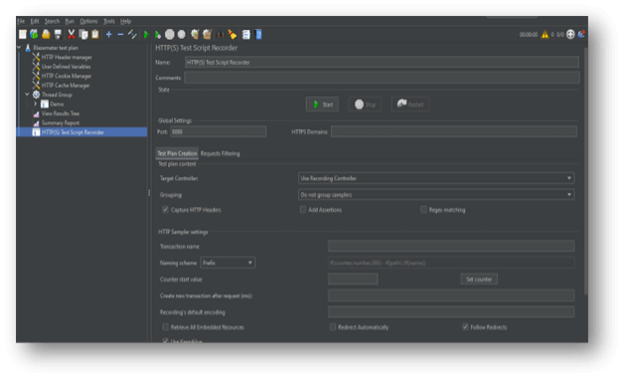Open the File menu
The image size is (624, 380).
(x=21, y=21)
